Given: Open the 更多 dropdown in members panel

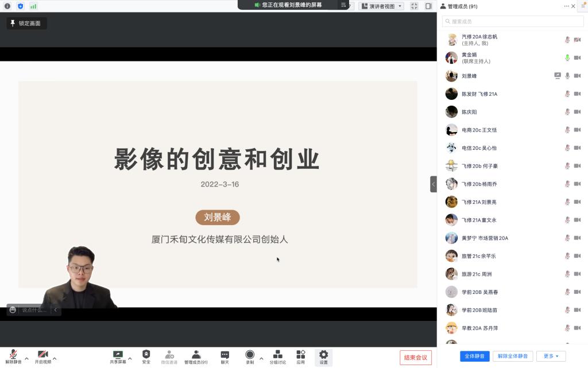Looking at the screenshot, I should tap(551, 356).
